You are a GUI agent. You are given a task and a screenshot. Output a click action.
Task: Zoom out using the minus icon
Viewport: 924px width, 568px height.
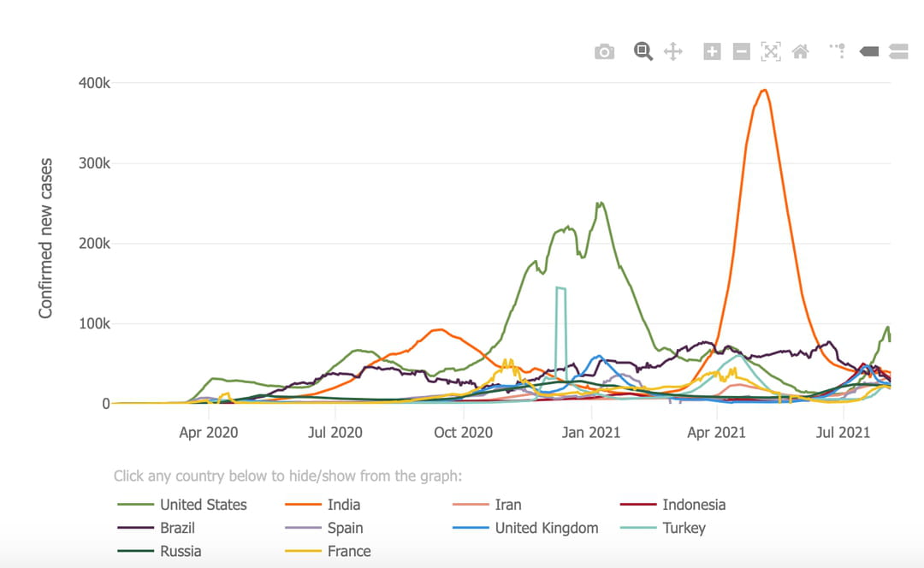742,51
